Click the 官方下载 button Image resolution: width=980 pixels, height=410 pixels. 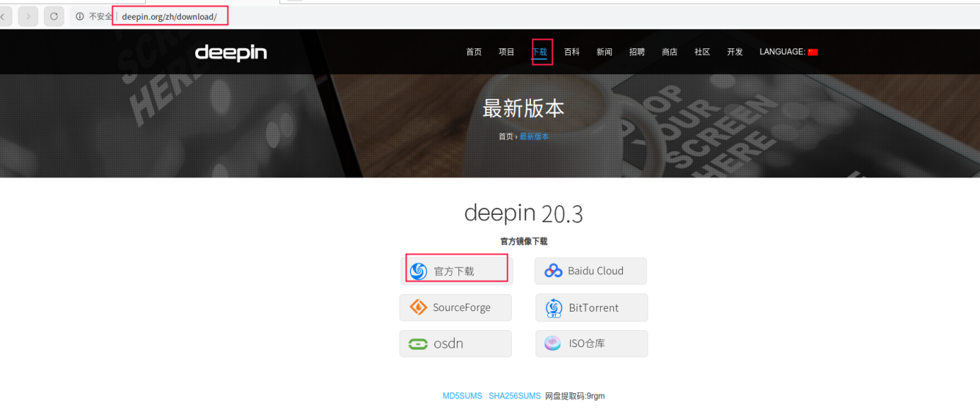pyautogui.click(x=456, y=271)
